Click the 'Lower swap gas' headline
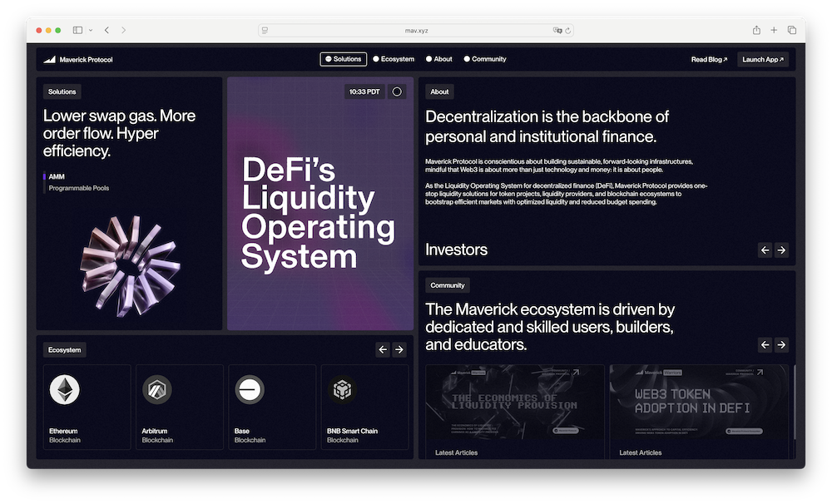 coord(119,133)
